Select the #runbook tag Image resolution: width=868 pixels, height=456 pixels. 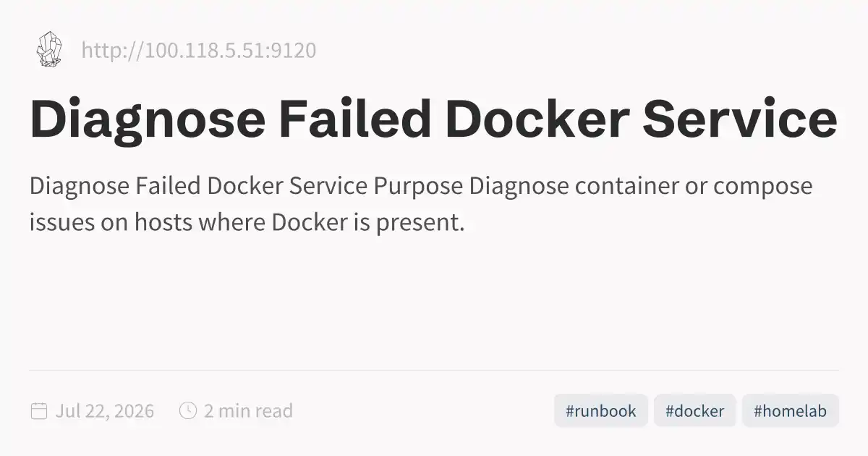click(x=601, y=411)
